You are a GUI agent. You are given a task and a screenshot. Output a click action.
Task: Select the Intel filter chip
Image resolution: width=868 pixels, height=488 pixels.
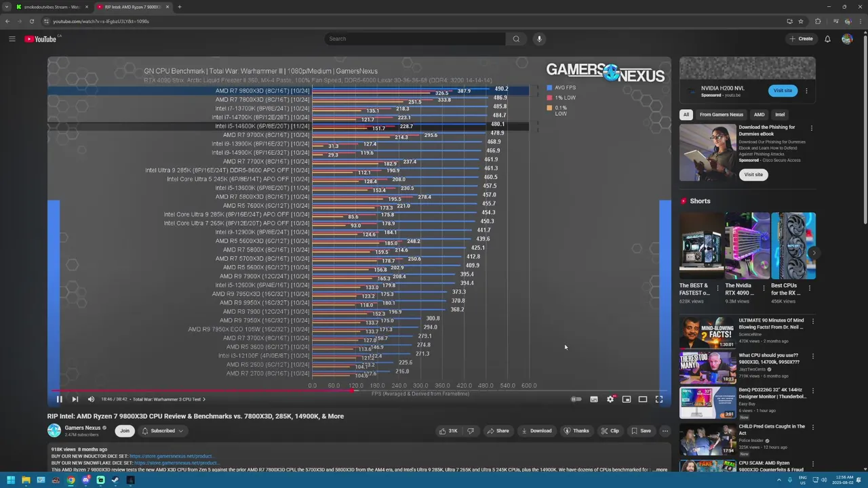click(x=780, y=115)
